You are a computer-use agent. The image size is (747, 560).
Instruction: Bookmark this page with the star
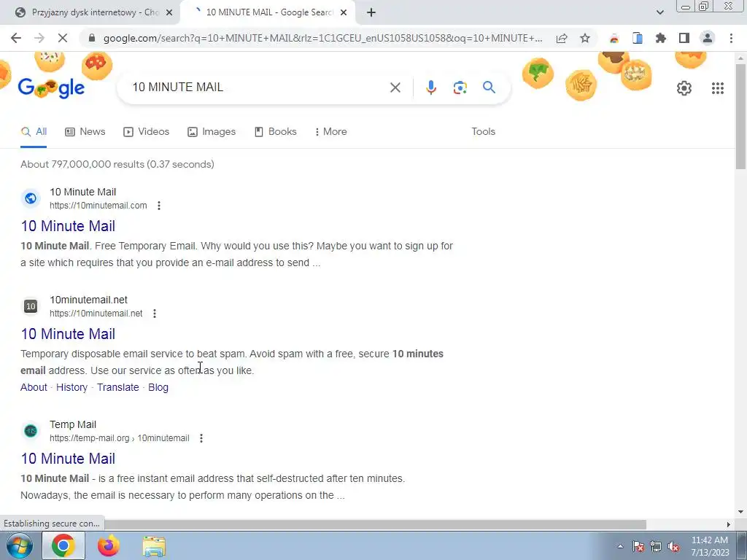[585, 38]
